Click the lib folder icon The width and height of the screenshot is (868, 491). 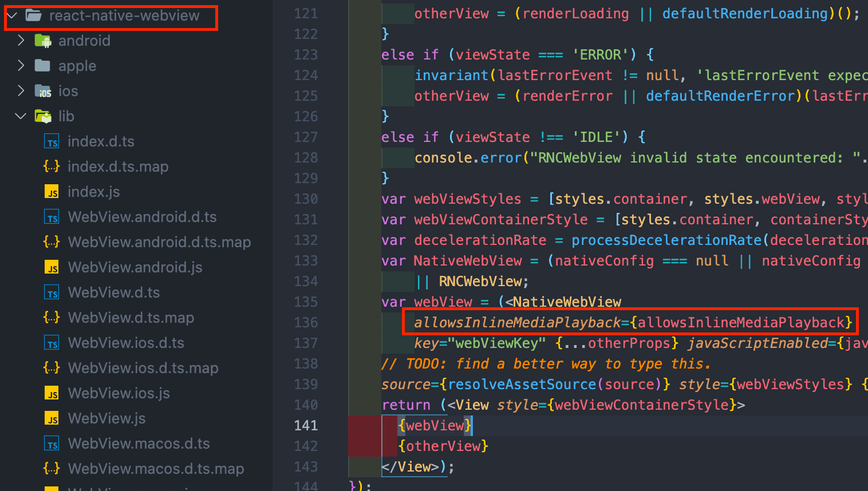pos(43,116)
